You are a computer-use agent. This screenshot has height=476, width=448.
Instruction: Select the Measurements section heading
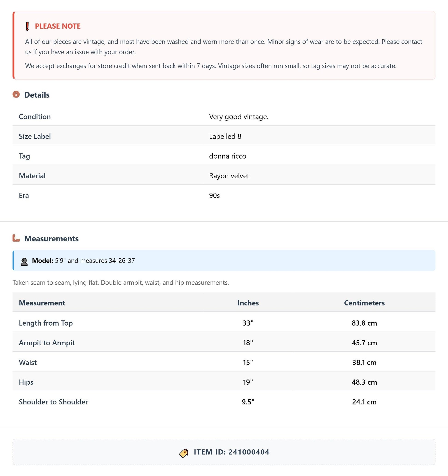(x=51, y=239)
